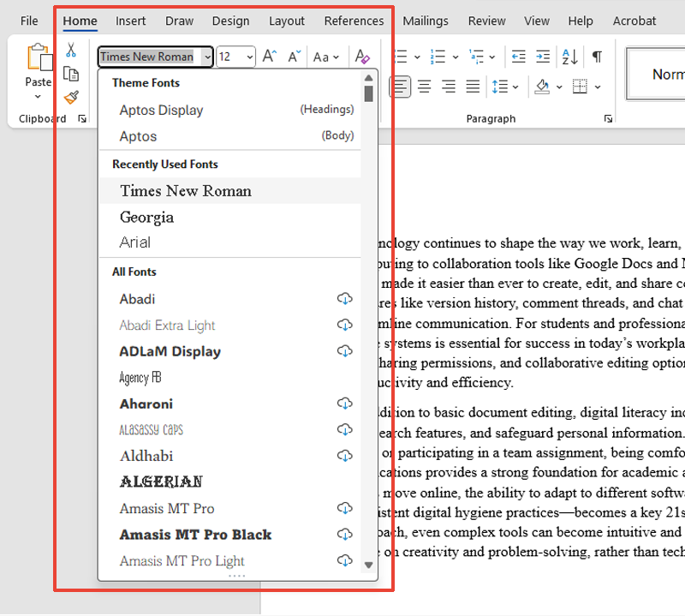685x616 pixels.
Task: Open the Line Spacing dropdown
Action: 504,86
